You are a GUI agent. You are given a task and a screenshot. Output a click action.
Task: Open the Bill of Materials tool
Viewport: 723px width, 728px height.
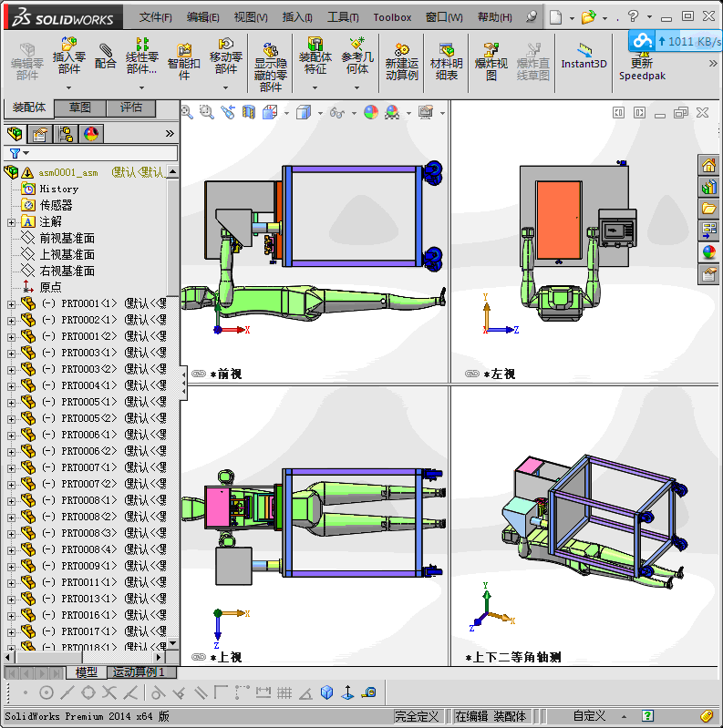click(447, 62)
